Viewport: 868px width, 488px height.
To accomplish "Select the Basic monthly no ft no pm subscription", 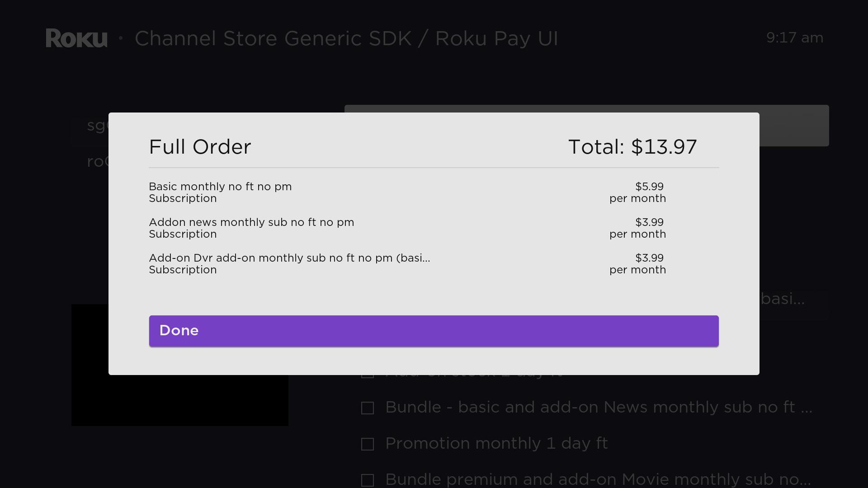I will click(x=220, y=192).
